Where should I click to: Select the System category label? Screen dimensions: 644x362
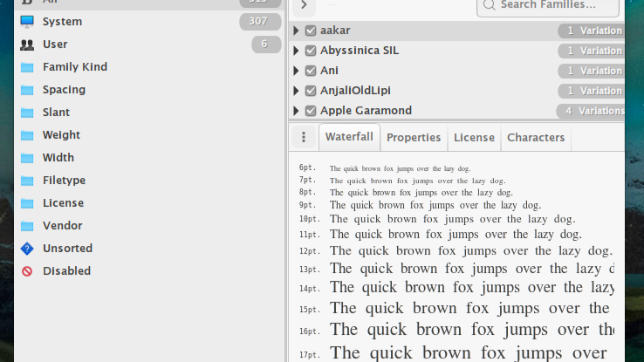pos(63,22)
